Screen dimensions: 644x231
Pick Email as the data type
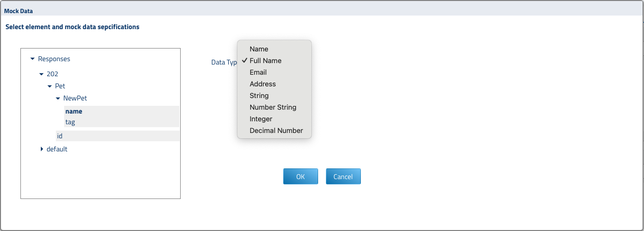pyautogui.click(x=258, y=72)
